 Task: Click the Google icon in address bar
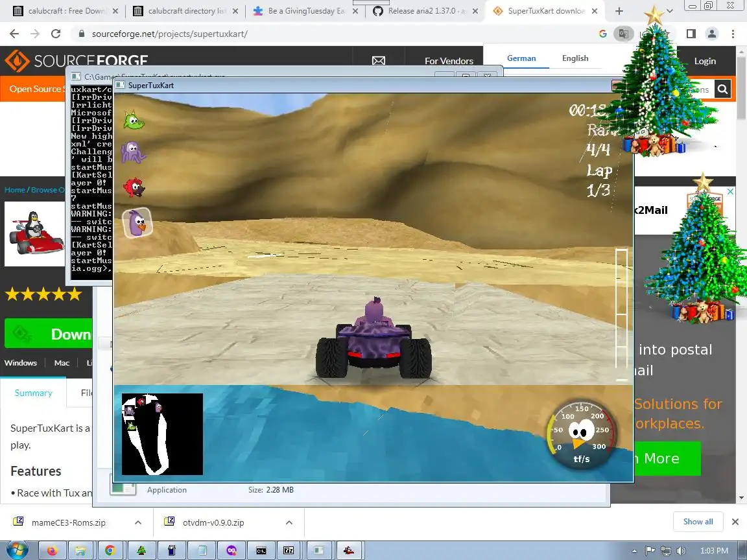(602, 34)
